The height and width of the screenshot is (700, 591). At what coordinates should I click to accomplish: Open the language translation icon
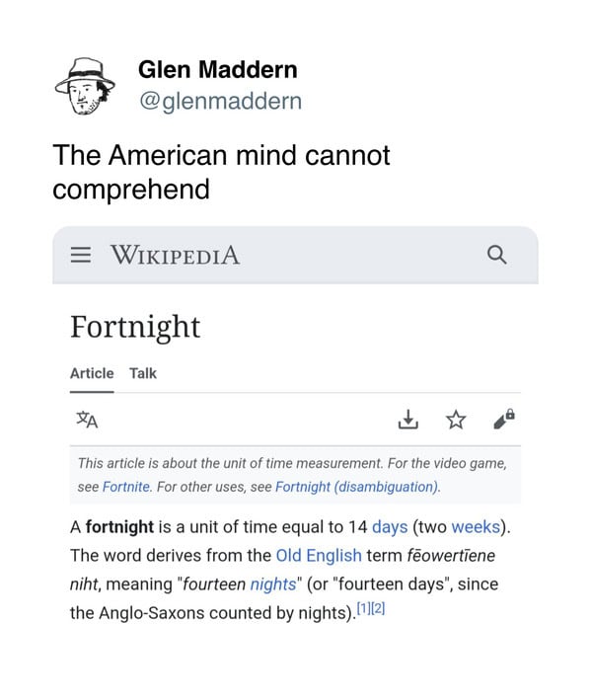[x=87, y=420]
